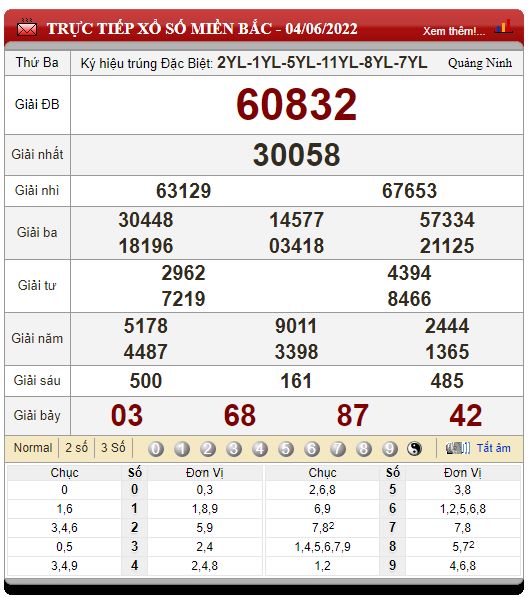Select number ball 3 filter
Viewport: 528px width, 597px height.
click(234, 449)
